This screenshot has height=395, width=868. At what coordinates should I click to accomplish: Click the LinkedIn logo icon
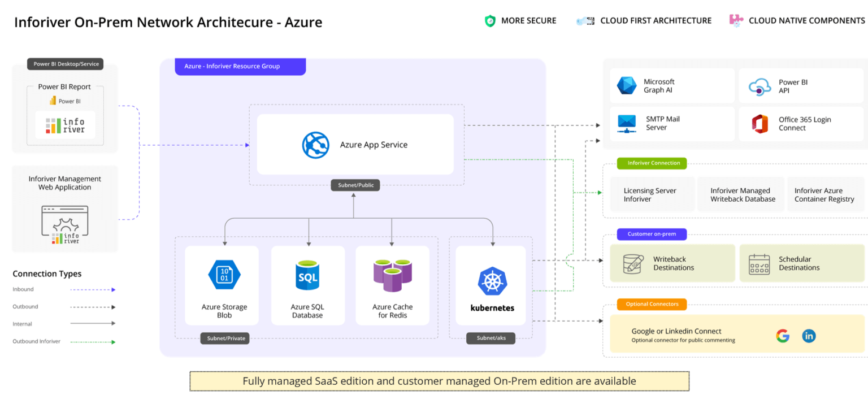click(x=809, y=336)
